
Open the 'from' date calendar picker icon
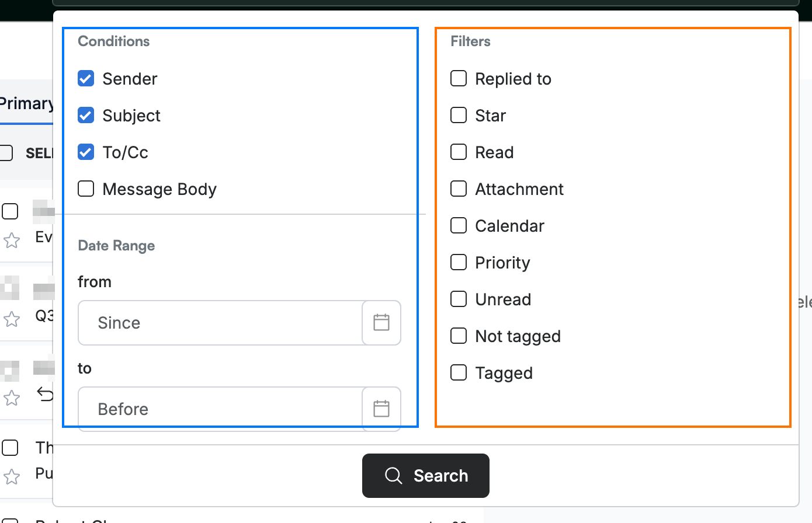pyautogui.click(x=381, y=323)
